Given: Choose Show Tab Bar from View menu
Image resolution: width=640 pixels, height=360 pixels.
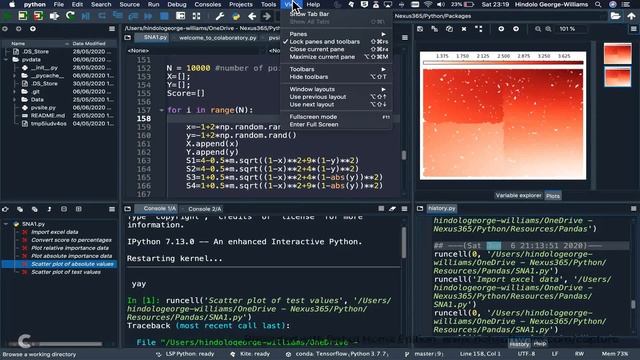Looking at the screenshot, I should 336,14.
